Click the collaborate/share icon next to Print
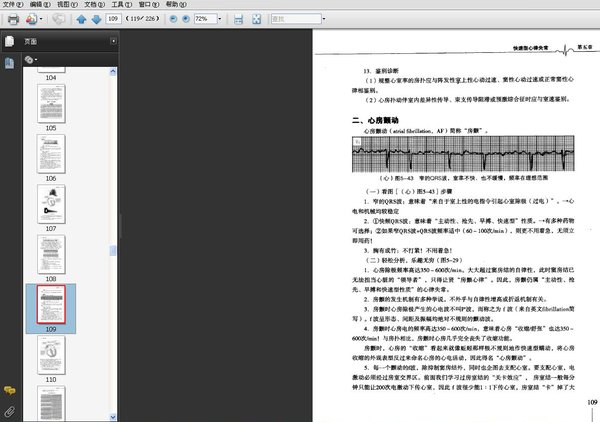Image resolution: width=600 pixels, height=422 pixels. coord(31,19)
